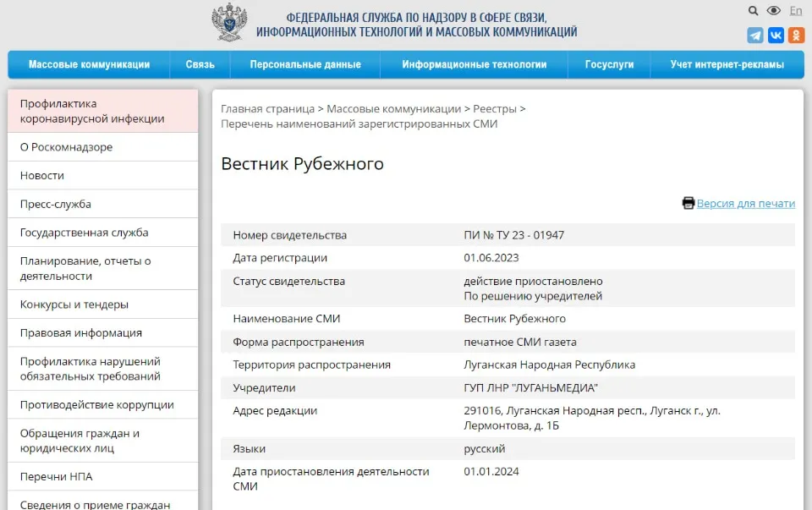The width and height of the screenshot is (812, 510).
Task: Click the printer icon next to Версия для печати
Action: click(x=688, y=203)
